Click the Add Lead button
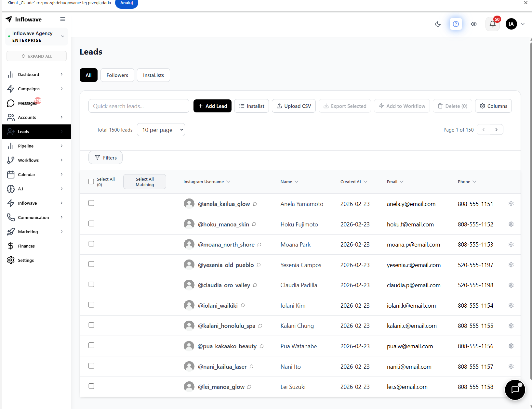Image resolution: width=532 pixels, height=409 pixels. tap(212, 106)
